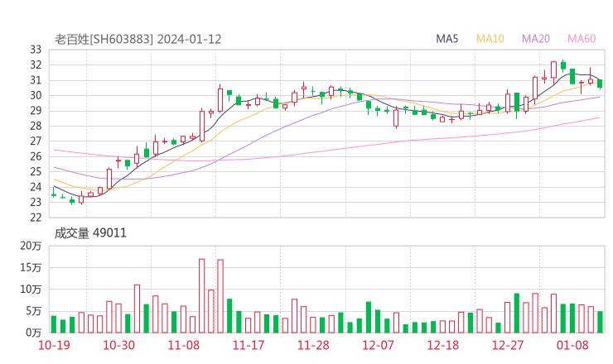
Task: Click the stock title 老百姓[SH603883] 2024-01-12
Action: click(138, 39)
